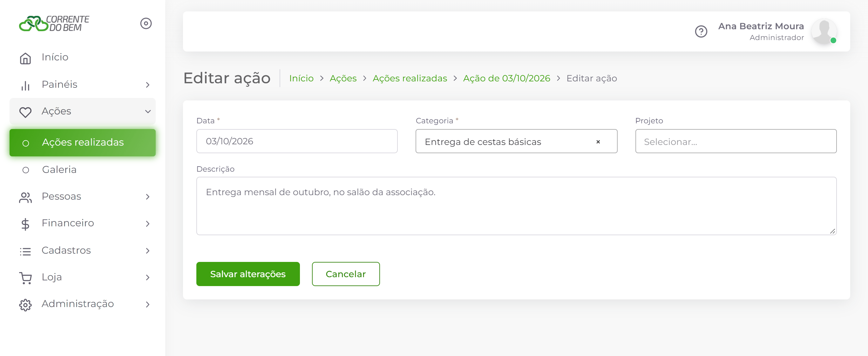
Task: Open the Financeiro menu item
Action: pyautogui.click(x=83, y=223)
